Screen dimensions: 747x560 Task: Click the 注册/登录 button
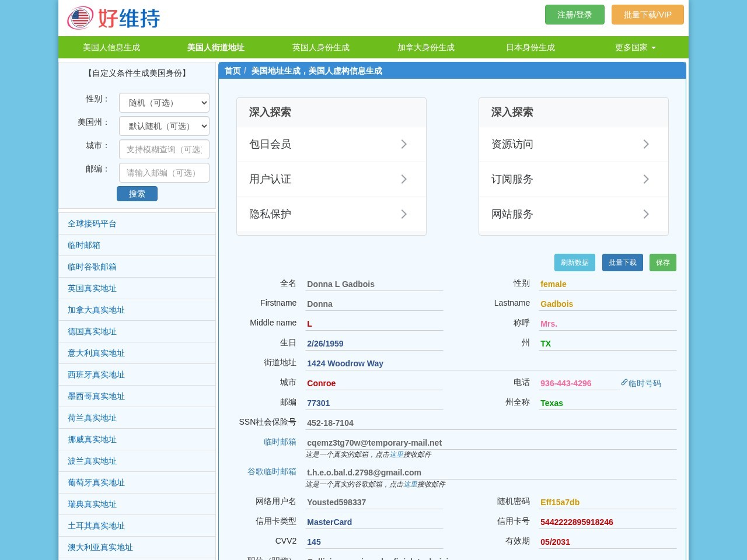click(x=575, y=15)
